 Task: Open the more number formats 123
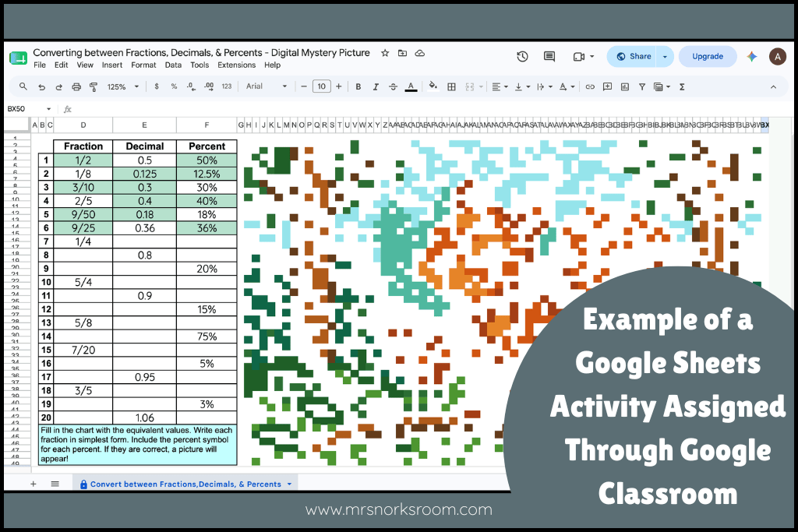coord(227,86)
